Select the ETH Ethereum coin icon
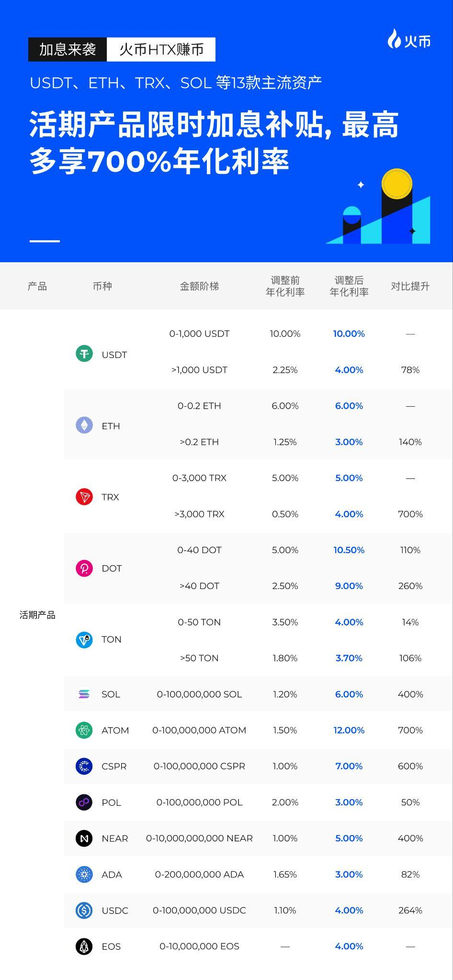Image resolution: width=453 pixels, height=980 pixels. tap(84, 425)
